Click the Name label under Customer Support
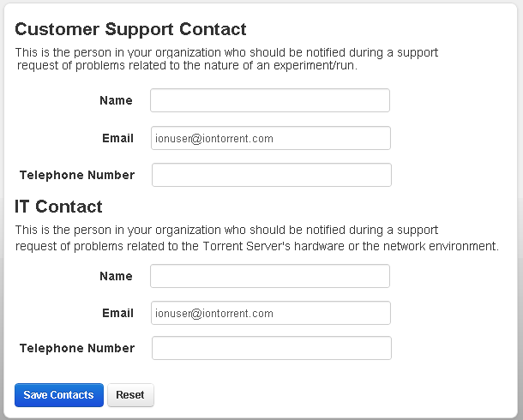 [x=116, y=100]
